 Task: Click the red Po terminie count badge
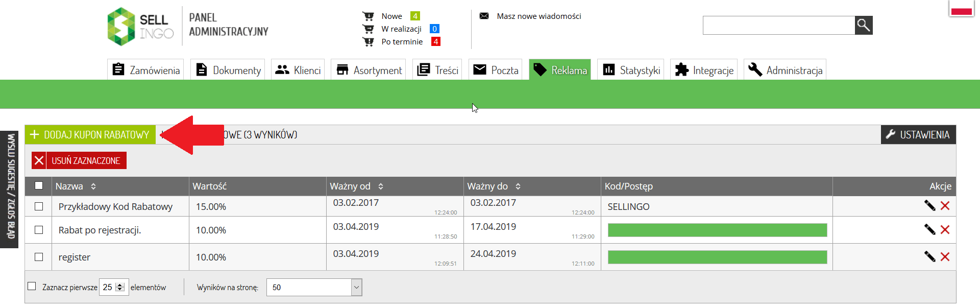[x=435, y=42]
